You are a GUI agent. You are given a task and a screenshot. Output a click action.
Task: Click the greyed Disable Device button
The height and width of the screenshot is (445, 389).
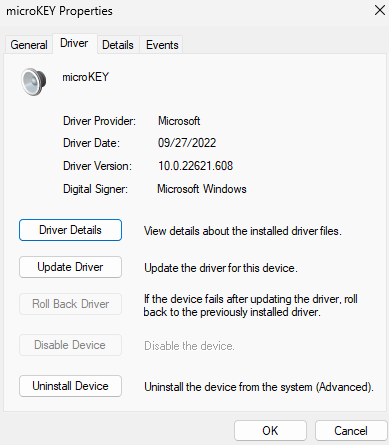tap(70, 345)
